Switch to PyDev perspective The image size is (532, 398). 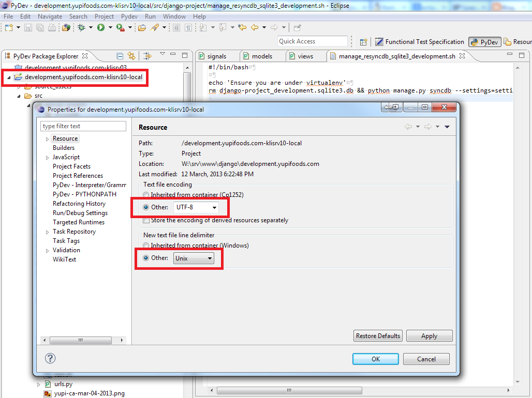484,42
